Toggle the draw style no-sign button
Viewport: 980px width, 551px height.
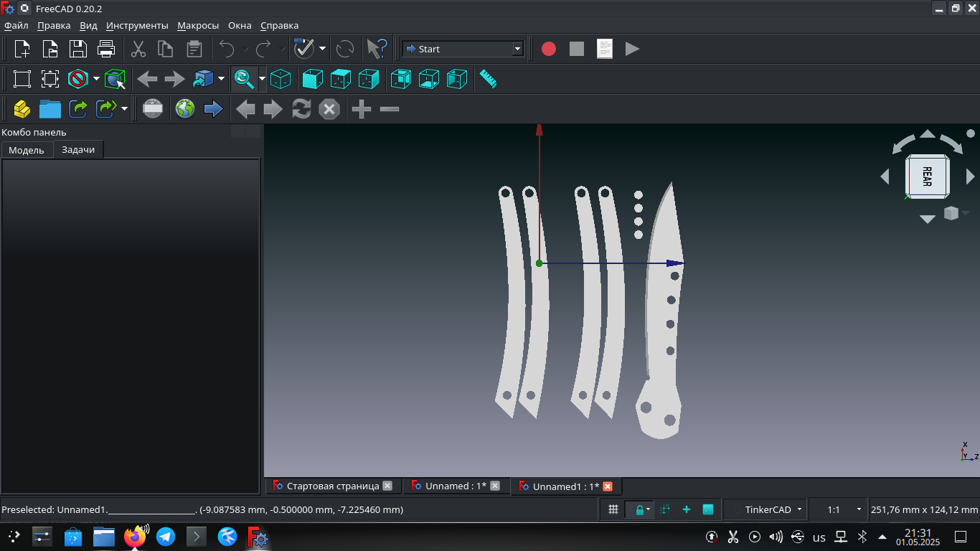click(x=78, y=79)
